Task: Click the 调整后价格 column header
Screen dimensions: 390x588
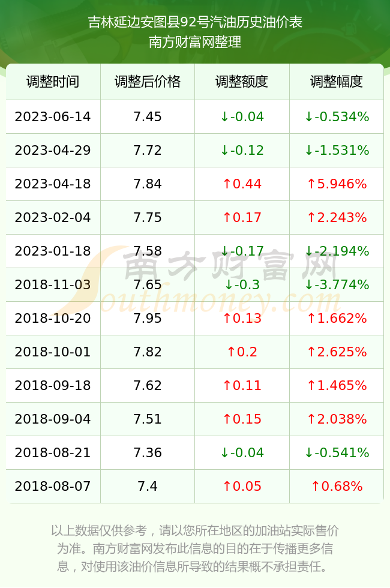Action: click(148, 82)
